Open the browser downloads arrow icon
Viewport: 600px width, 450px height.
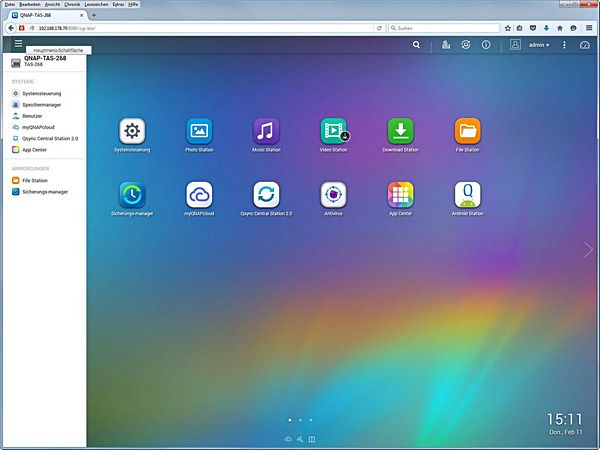pyautogui.click(x=546, y=28)
